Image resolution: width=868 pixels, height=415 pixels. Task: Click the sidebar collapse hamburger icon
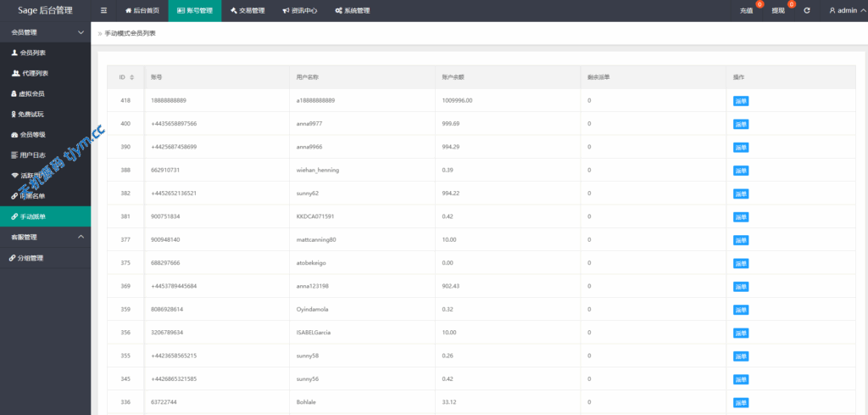103,11
